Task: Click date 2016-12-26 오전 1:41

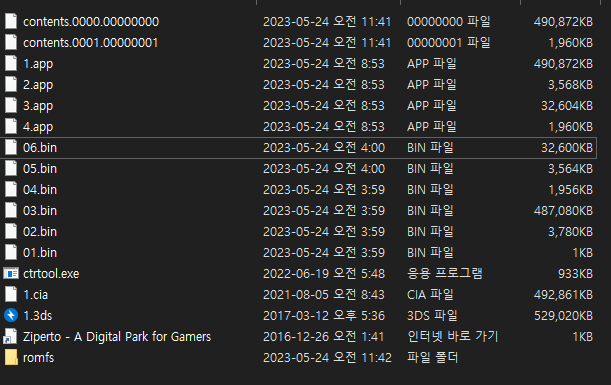Action: 324,336
